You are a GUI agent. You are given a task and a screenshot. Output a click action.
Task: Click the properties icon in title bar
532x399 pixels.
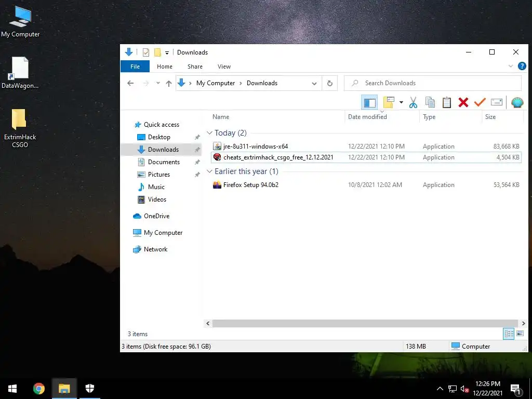coord(146,52)
